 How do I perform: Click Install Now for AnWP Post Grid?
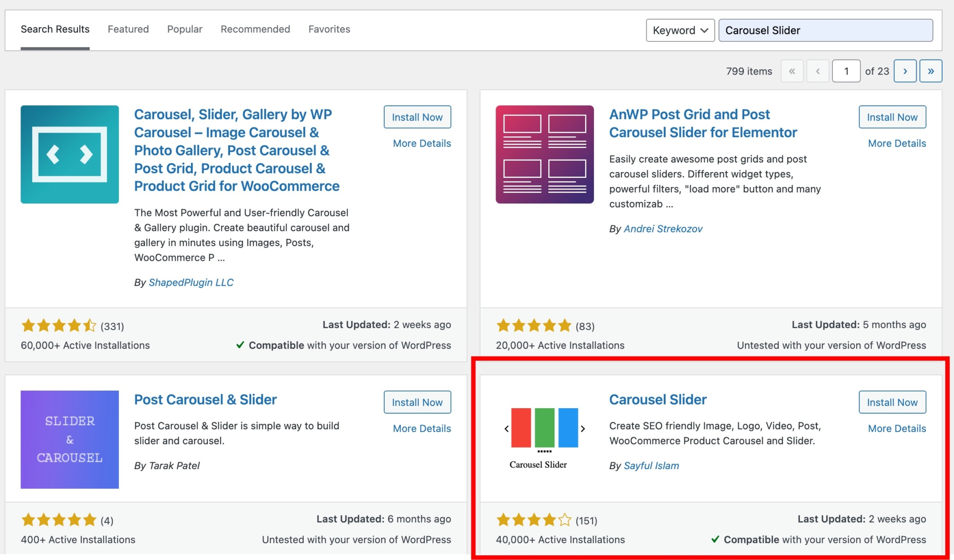893,117
